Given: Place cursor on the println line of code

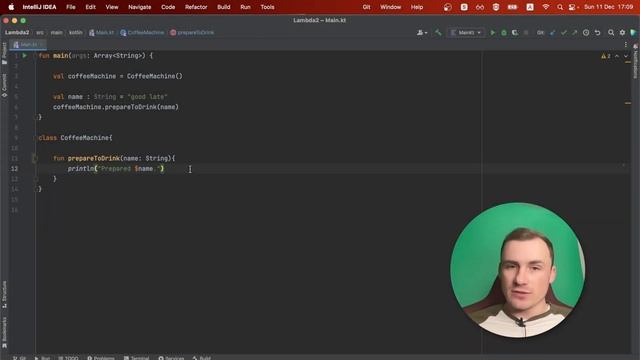Looking at the screenshot, I should [x=116, y=169].
